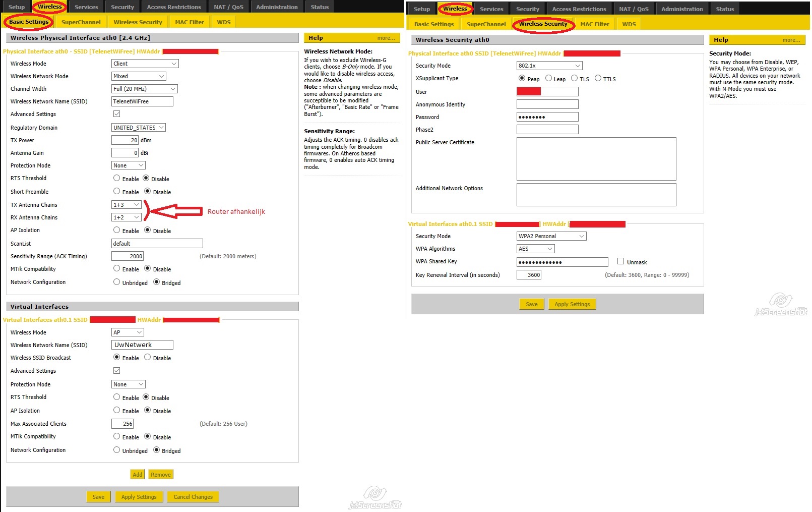Open the more... link in left Help
812x512 pixels.
386,38
